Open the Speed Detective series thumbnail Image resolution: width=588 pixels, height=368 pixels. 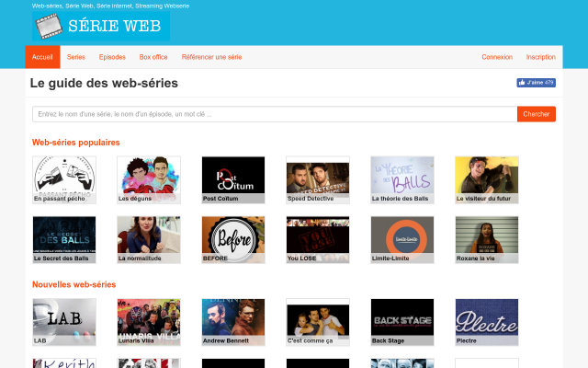[x=318, y=180]
